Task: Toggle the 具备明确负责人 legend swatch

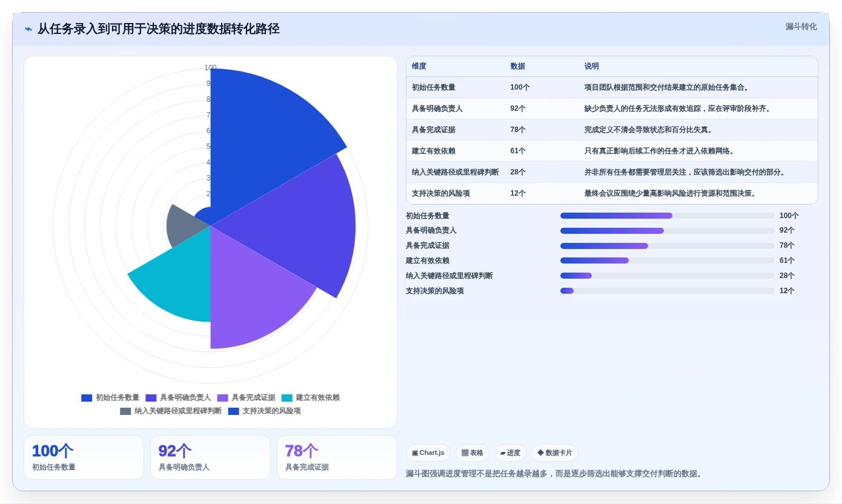Action: (x=151, y=398)
